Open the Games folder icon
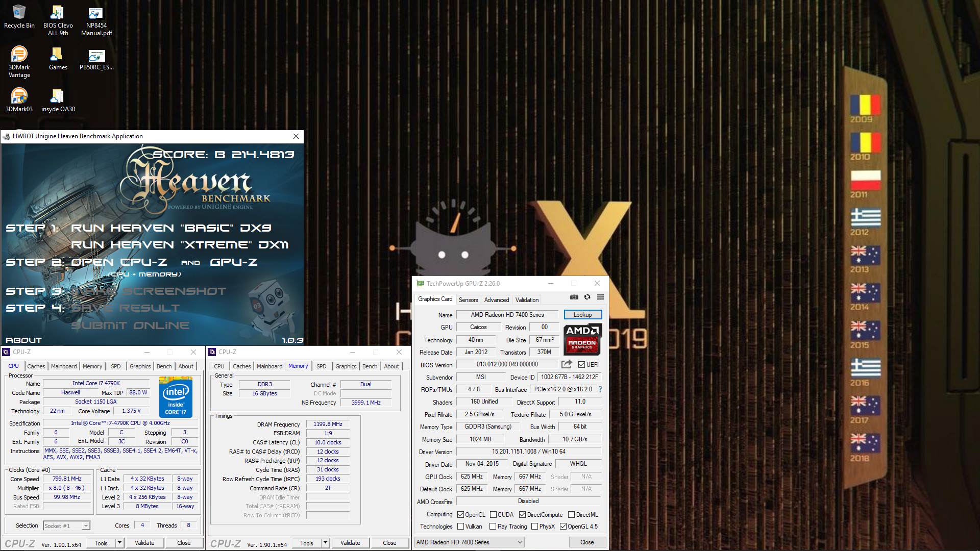Image resolution: width=980 pixels, height=551 pixels. [58, 59]
